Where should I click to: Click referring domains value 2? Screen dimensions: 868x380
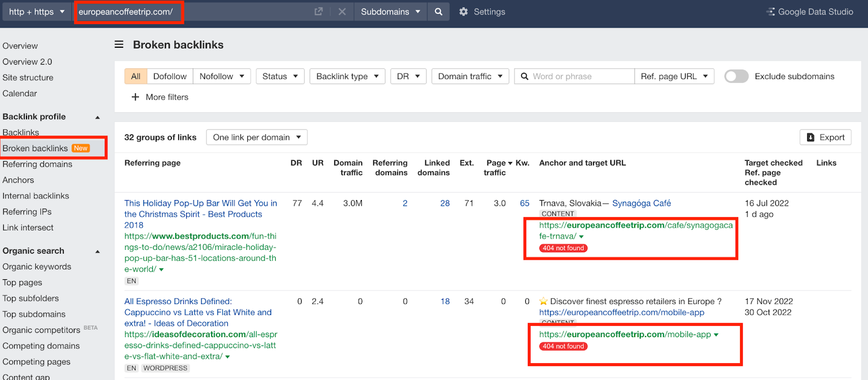point(405,203)
